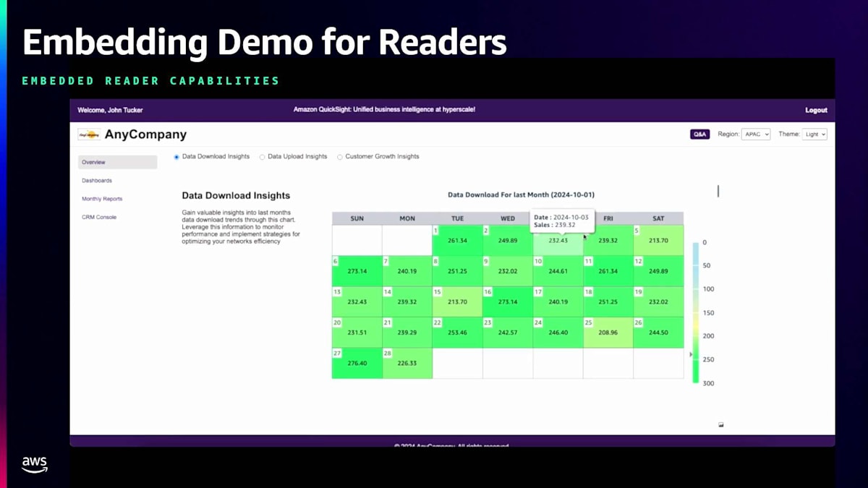Click the day 15 cell showing 213.70
The height and width of the screenshot is (488, 868).
(x=457, y=301)
